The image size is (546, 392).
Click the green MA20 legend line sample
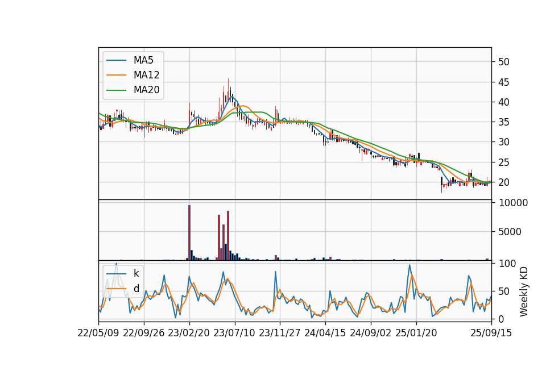(x=116, y=90)
